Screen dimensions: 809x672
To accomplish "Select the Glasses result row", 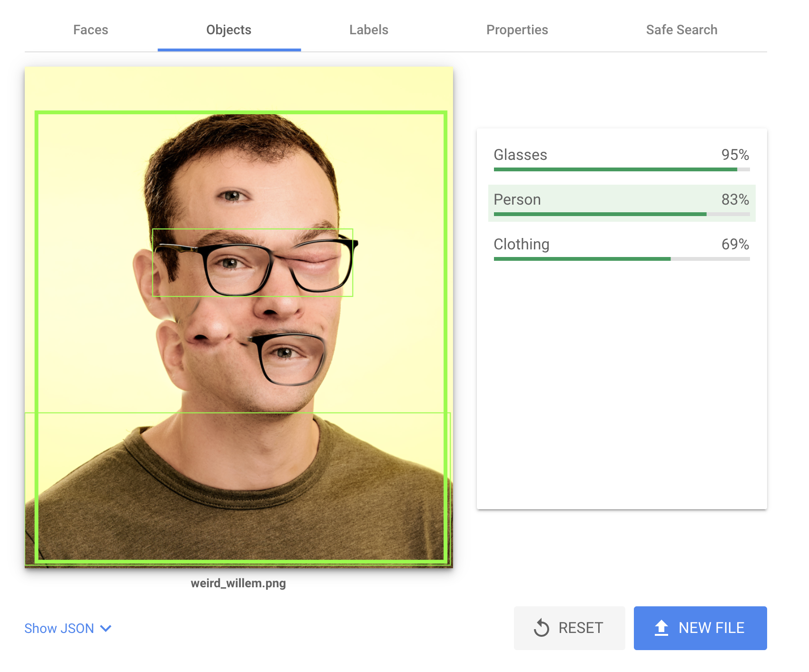I will tap(622, 158).
